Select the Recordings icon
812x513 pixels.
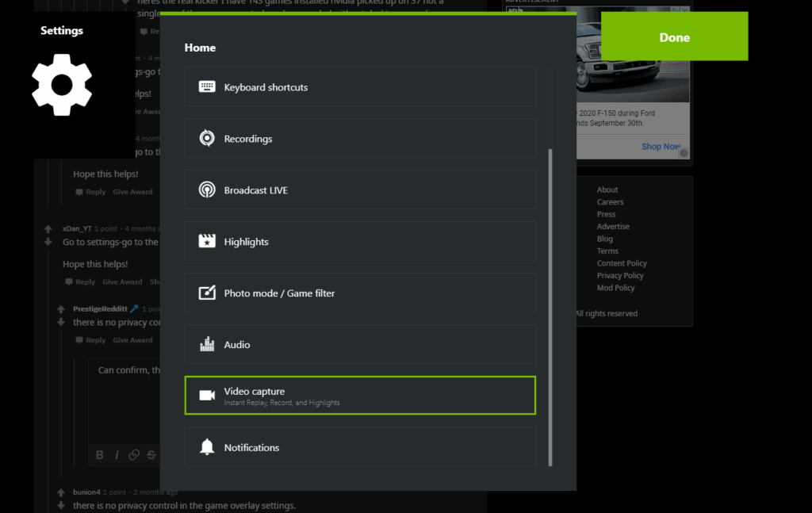click(x=207, y=137)
